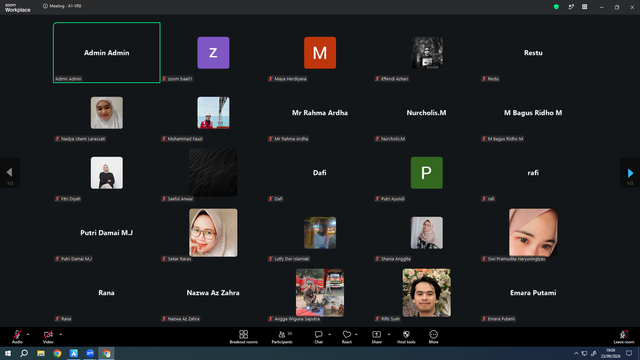Image resolution: width=640 pixels, height=360 pixels.
Task: Select Lutfy Dwi Islamiati's profile picture
Action: (320, 233)
